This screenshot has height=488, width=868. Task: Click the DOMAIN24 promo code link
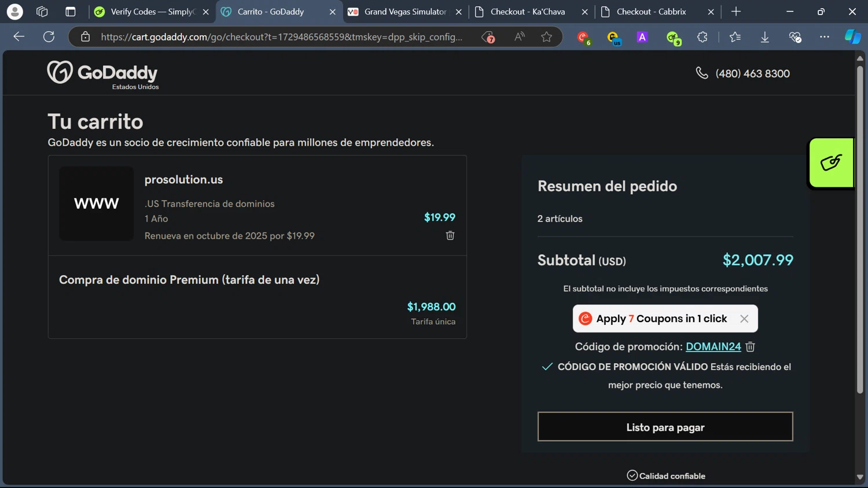(713, 346)
